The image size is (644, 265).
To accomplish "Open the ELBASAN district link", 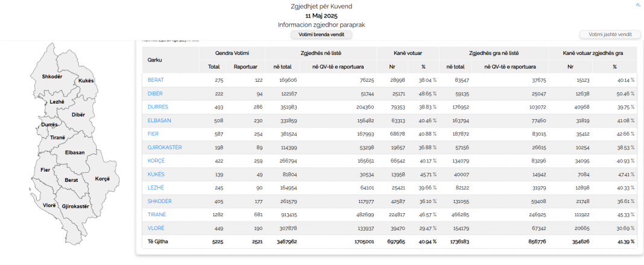I will [159, 120].
